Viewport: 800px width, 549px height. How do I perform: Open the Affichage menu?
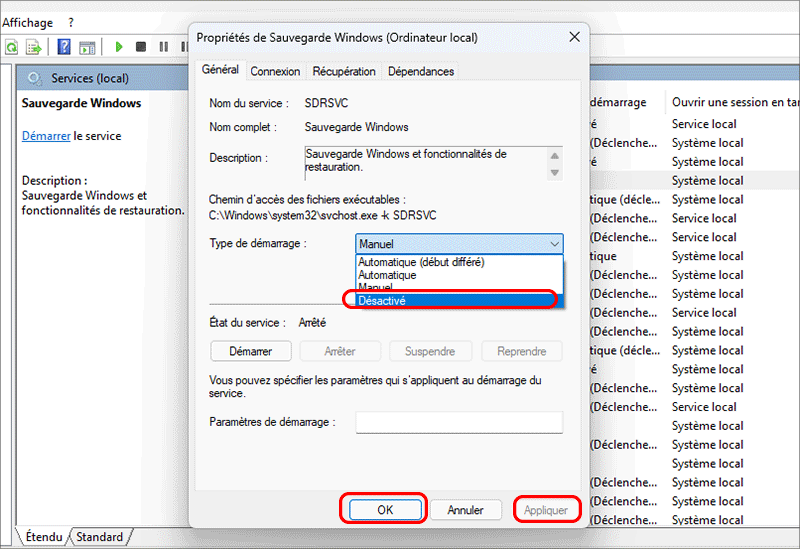coord(28,22)
